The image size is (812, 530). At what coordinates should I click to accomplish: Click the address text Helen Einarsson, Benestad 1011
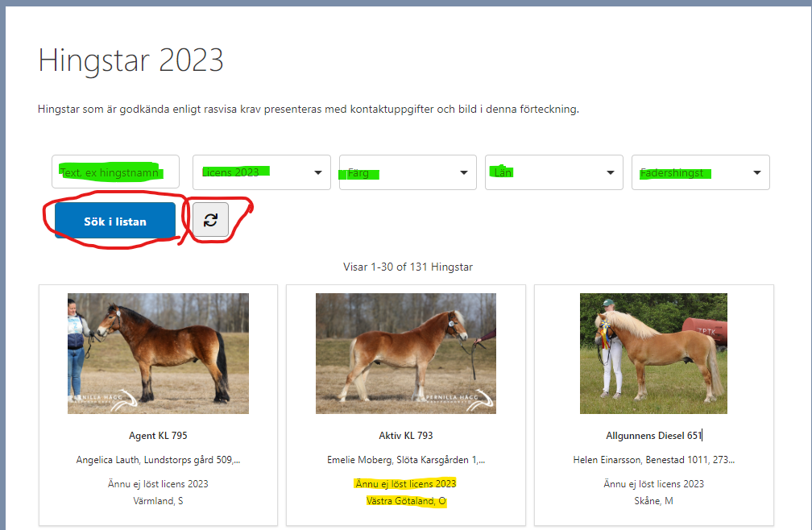653,460
